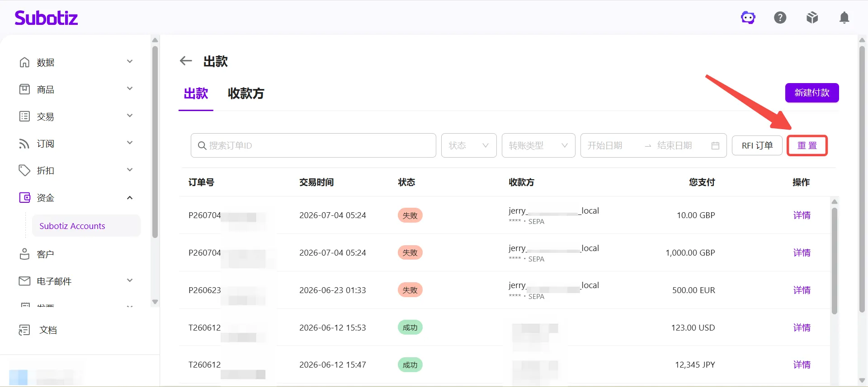The image size is (868, 387).
Task: Click the 12,345 JPY amount
Action: coord(695,365)
